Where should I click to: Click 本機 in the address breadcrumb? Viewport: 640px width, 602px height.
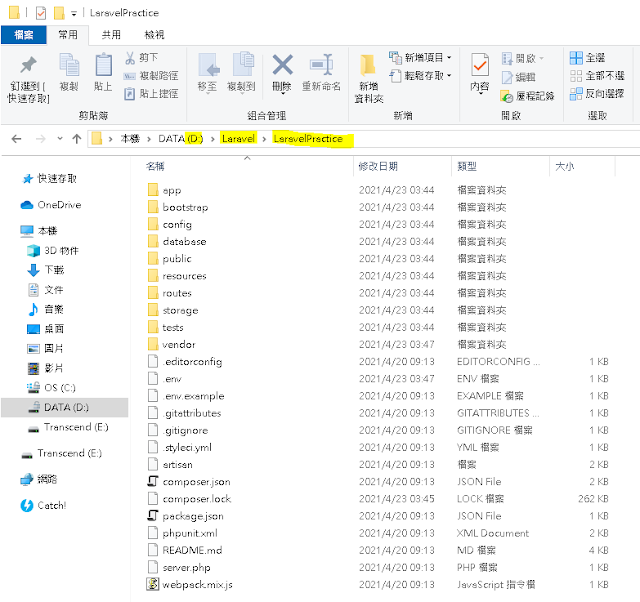pos(130,139)
